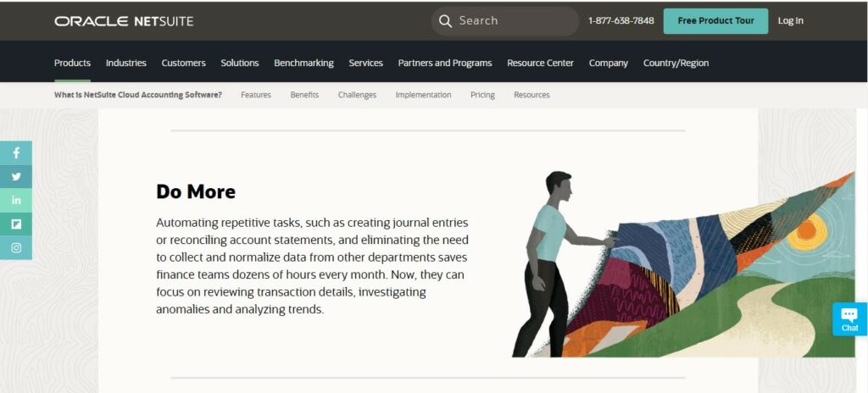Click the Log In link
868x393 pixels.
click(x=791, y=21)
